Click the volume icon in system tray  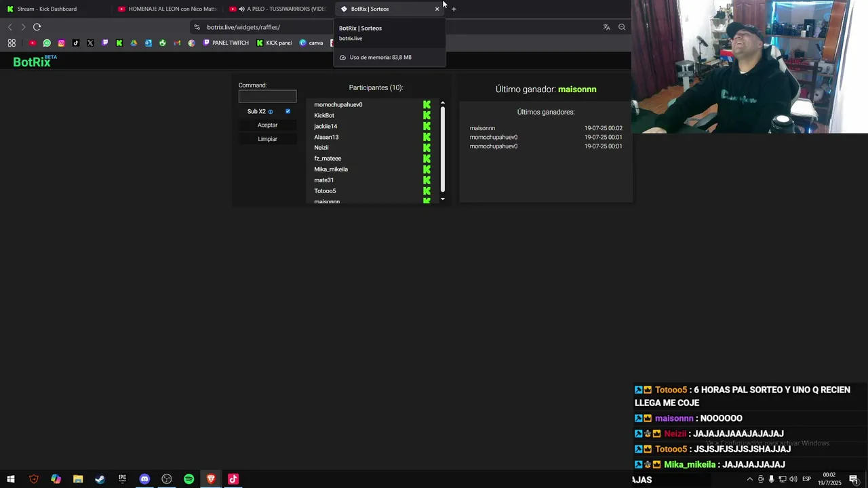point(793,479)
